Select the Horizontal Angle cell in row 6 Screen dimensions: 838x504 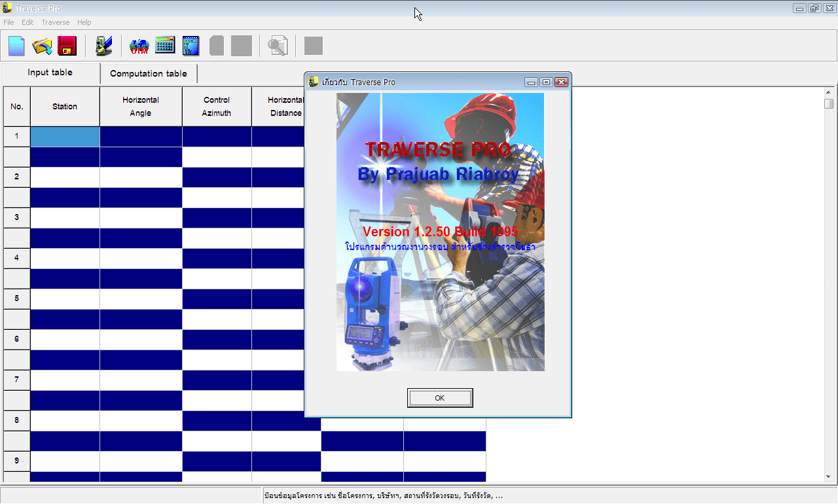tap(141, 340)
